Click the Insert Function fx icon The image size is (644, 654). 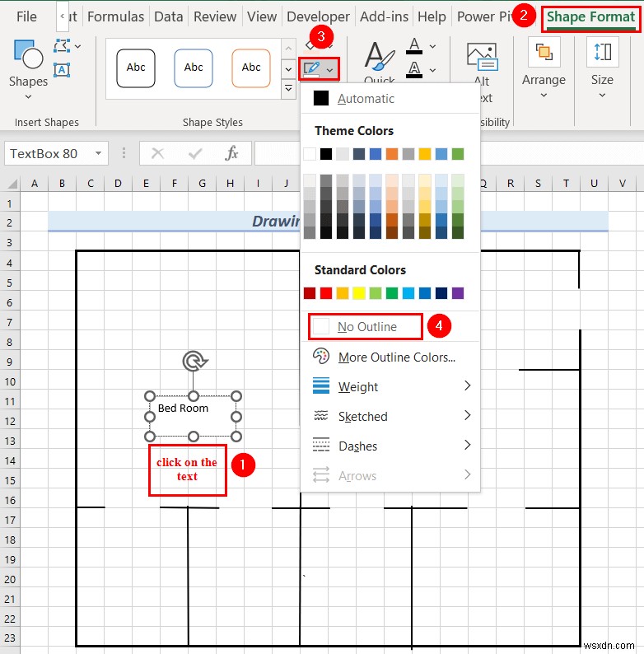coord(231,153)
